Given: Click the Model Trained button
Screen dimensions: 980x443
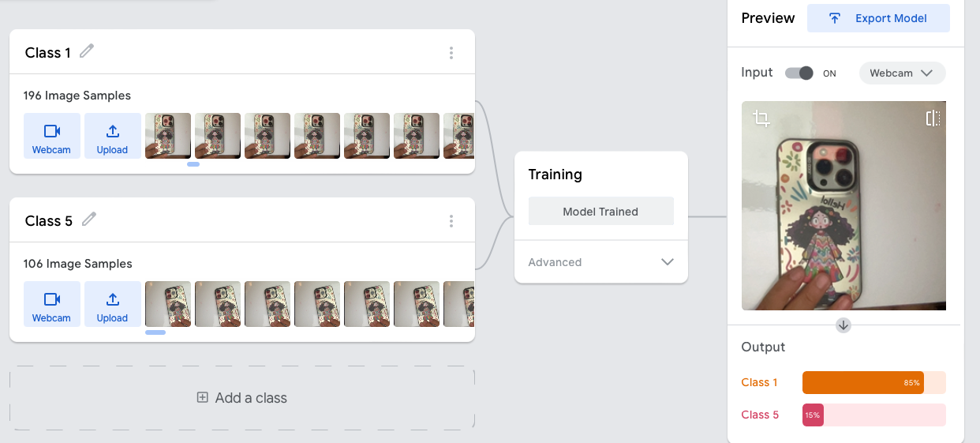Looking at the screenshot, I should 600,212.
